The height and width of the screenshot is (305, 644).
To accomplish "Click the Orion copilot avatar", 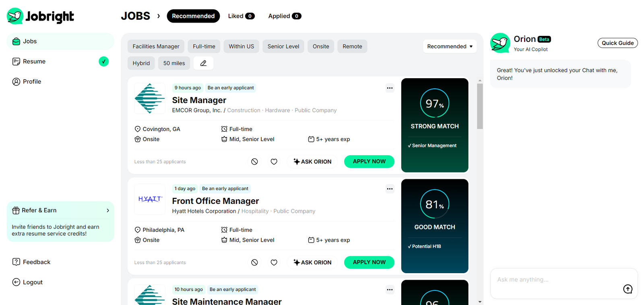I will click(500, 43).
